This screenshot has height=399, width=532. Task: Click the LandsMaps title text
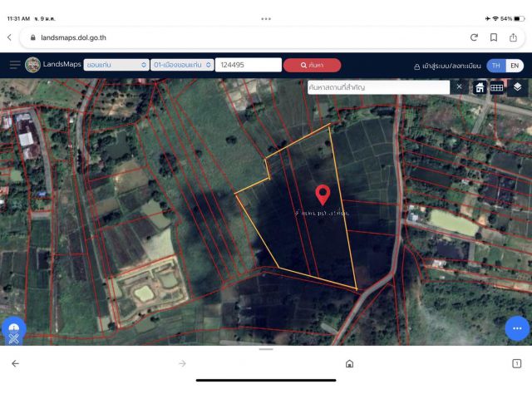pyautogui.click(x=62, y=64)
